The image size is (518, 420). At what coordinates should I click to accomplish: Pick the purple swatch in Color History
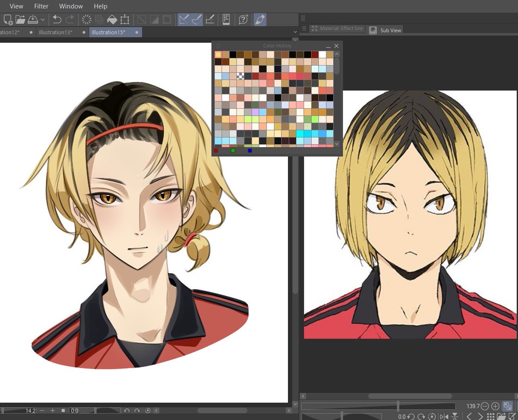pyautogui.click(x=255, y=112)
